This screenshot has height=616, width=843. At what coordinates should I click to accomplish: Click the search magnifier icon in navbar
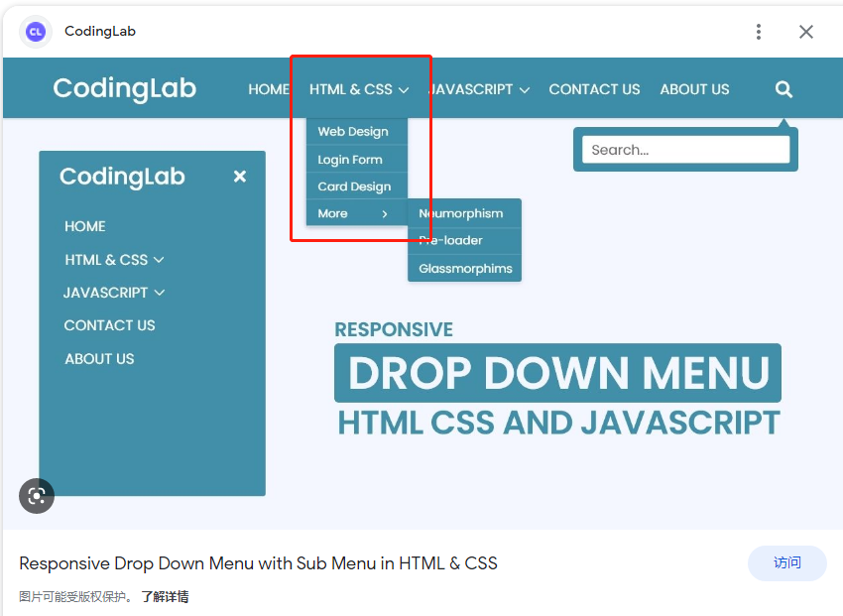783,89
